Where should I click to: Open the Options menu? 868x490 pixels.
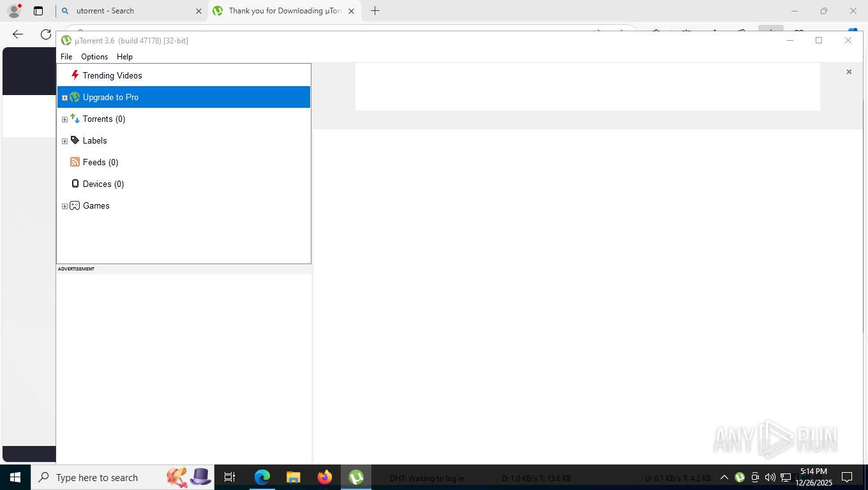pyautogui.click(x=94, y=57)
